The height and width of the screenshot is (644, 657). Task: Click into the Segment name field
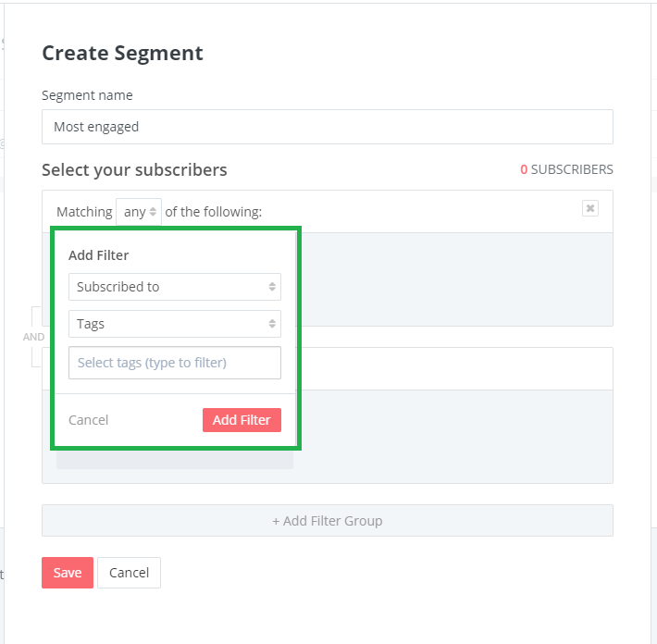coord(328,127)
